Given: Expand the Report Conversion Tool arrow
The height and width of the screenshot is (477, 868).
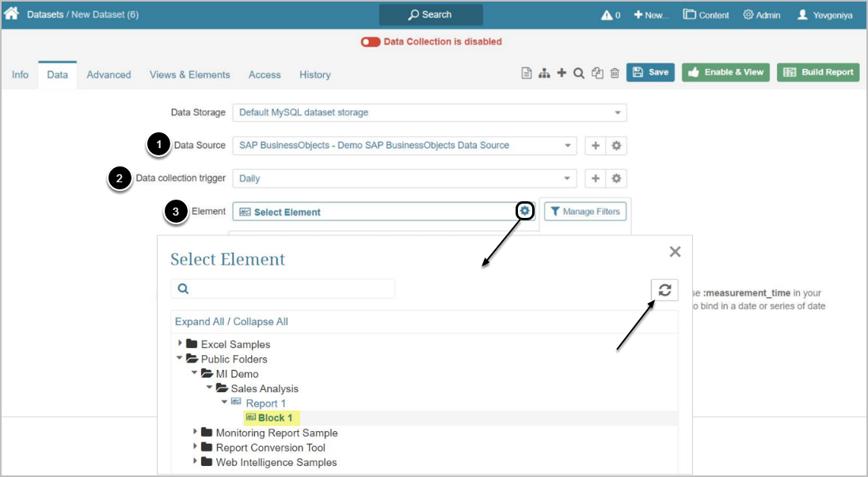Looking at the screenshot, I should 195,446.
